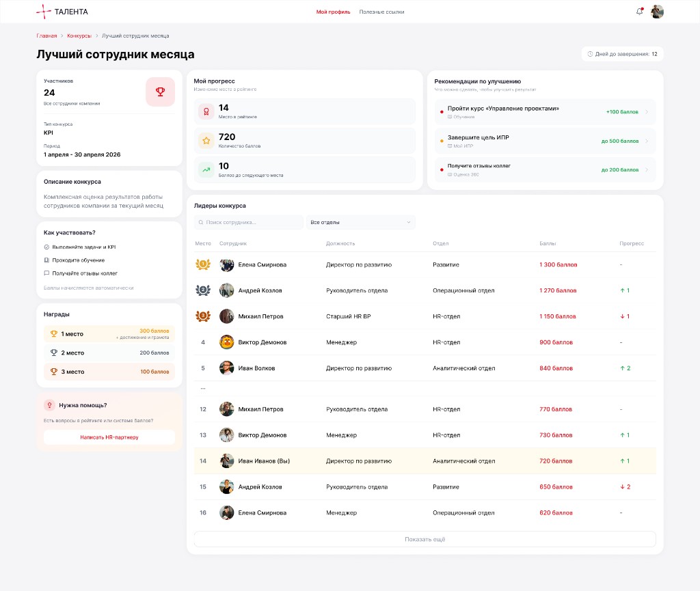Click the star icon next to 720 points
This screenshot has width=700, height=591.
pos(206,141)
